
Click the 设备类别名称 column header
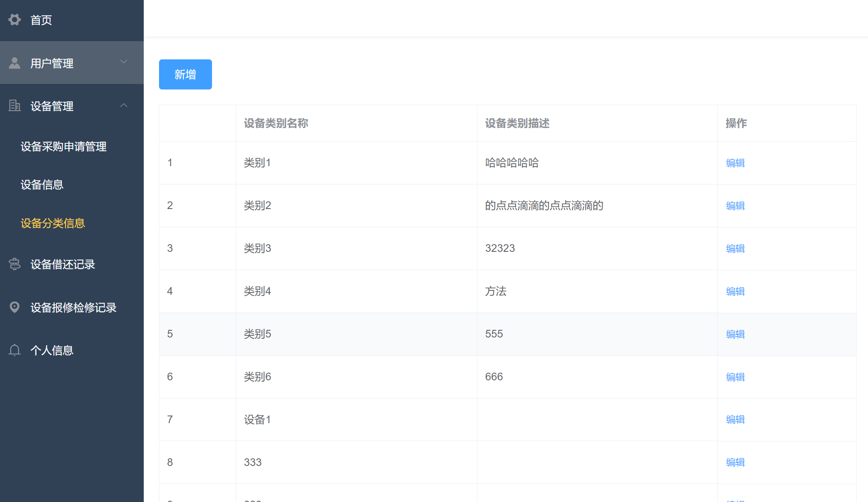click(275, 123)
